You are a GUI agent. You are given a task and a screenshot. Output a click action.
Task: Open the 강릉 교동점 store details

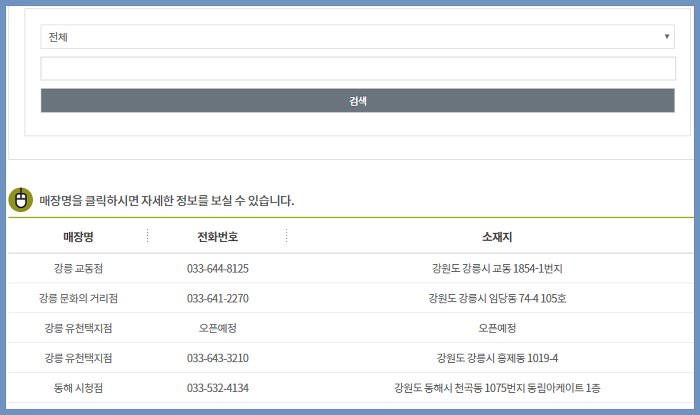(x=78, y=269)
